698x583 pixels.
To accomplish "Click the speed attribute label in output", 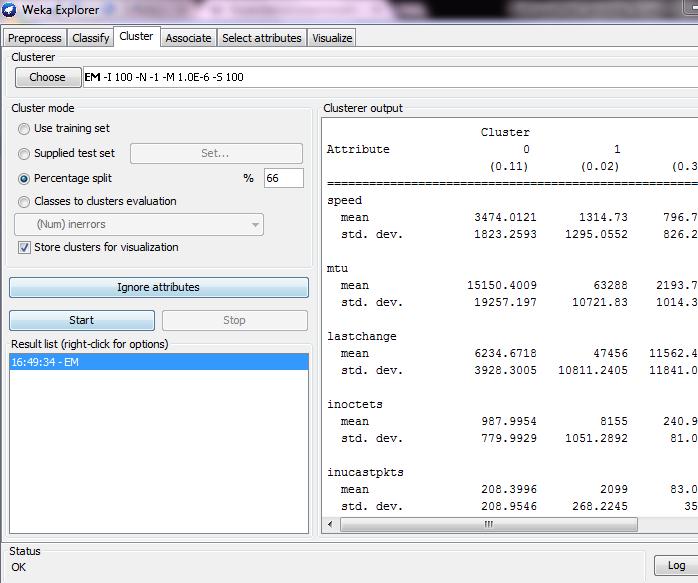I will pyautogui.click(x=345, y=201).
